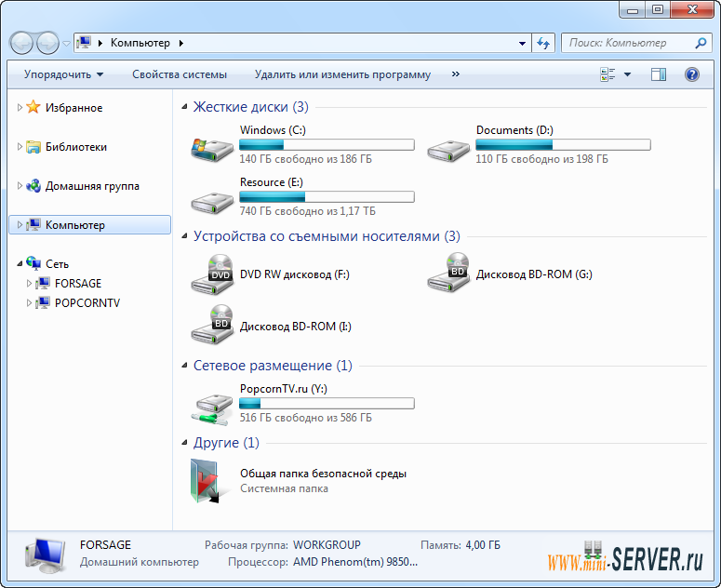Open Help with the question mark icon
The height and width of the screenshot is (588, 721).
click(x=692, y=74)
